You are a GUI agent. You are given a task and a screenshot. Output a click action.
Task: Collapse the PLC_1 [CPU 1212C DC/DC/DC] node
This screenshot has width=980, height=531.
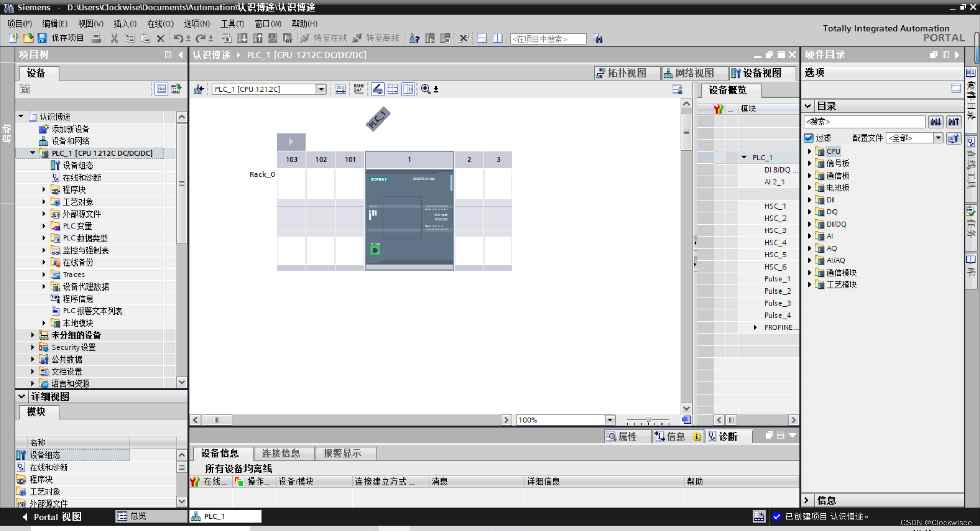click(x=33, y=153)
